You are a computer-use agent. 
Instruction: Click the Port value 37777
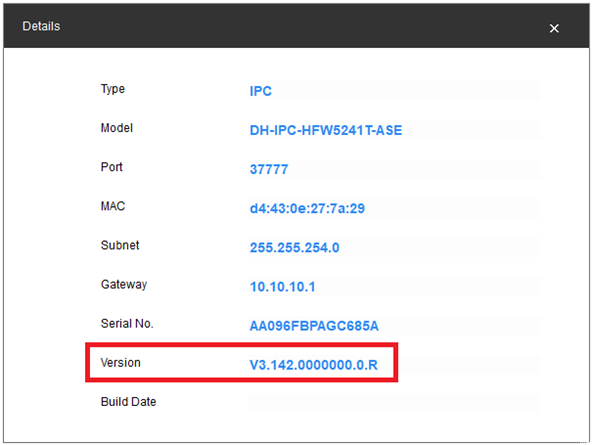[x=269, y=169]
